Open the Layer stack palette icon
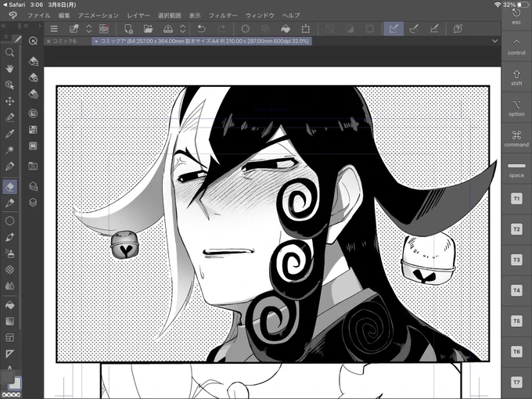 tap(33, 203)
